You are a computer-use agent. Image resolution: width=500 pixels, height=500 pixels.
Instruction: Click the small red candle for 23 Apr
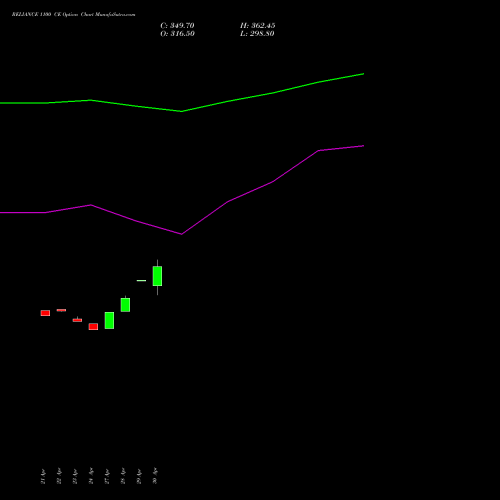pyautogui.click(x=77, y=320)
